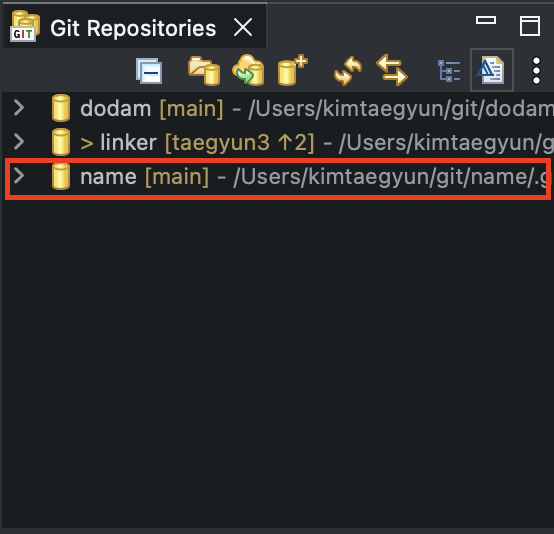This screenshot has height=534, width=554.
Task: Open the View Menu three dots
Action: [x=536, y=71]
